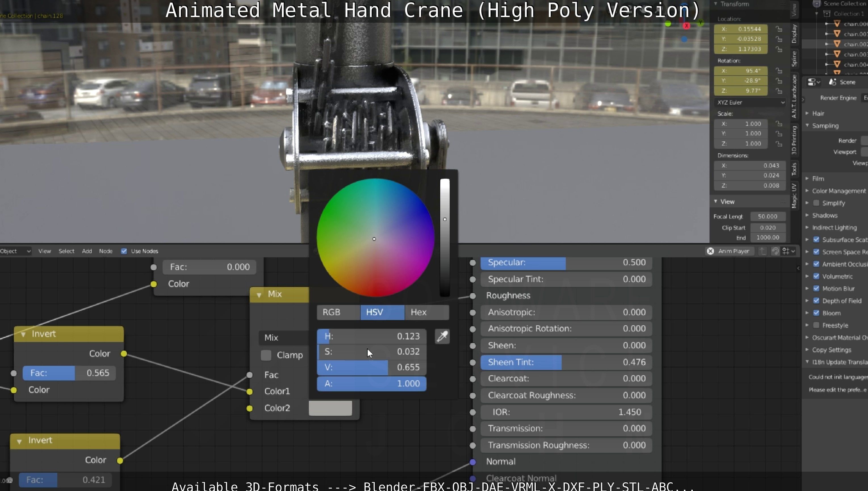Screen dimensions: 868x491
Task: Select the HSV tab in the color picker
Action: click(382, 313)
